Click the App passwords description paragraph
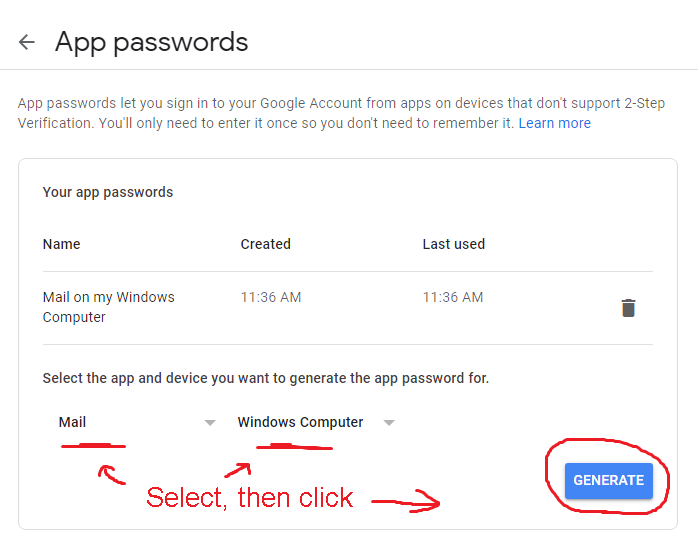Screen dimensions: 698x545 click(x=341, y=113)
